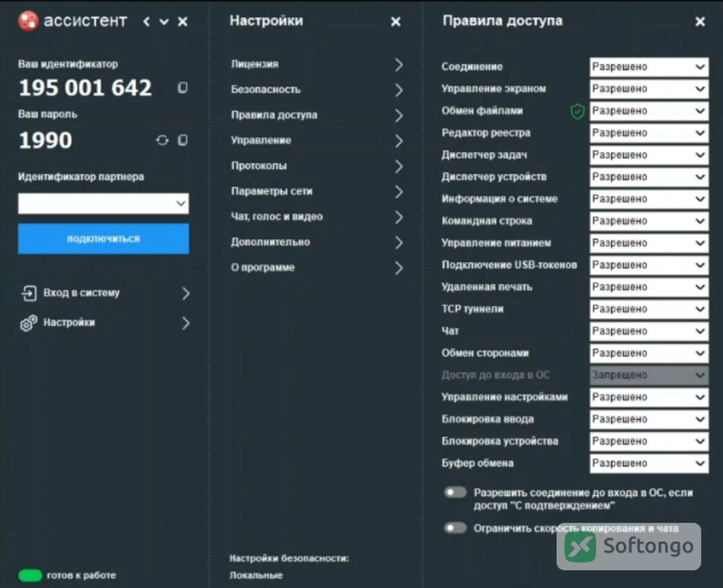Image resolution: width=723 pixels, height=588 pixels.
Task: Open the Соединение permission dropdown
Action: pyautogui.click(x=649, y=67)
